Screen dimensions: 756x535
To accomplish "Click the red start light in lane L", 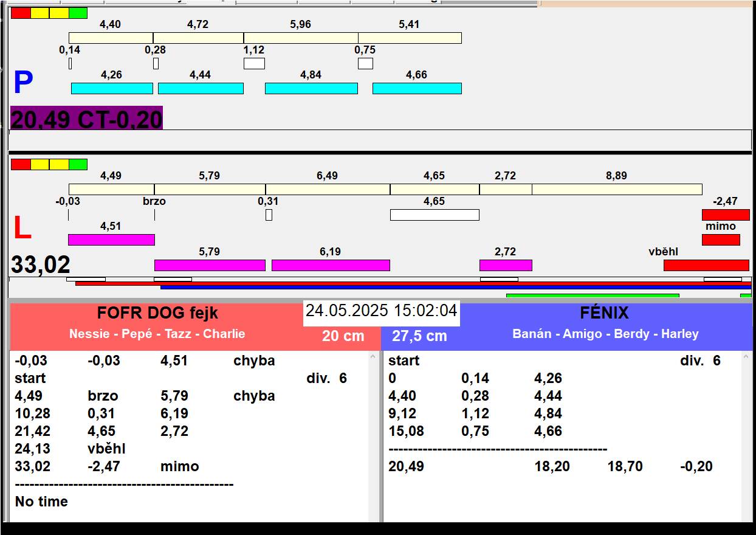I will pos(21,164).
